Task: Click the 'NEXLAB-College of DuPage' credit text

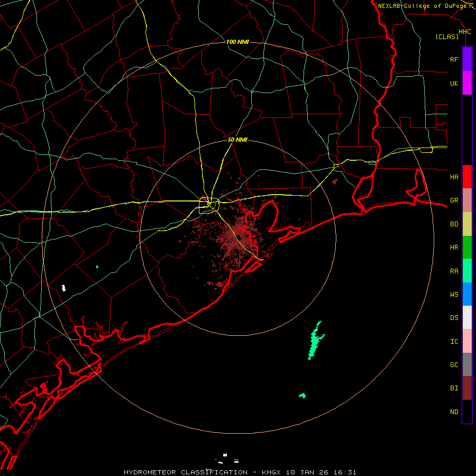Action: click(x=422, y=6)
